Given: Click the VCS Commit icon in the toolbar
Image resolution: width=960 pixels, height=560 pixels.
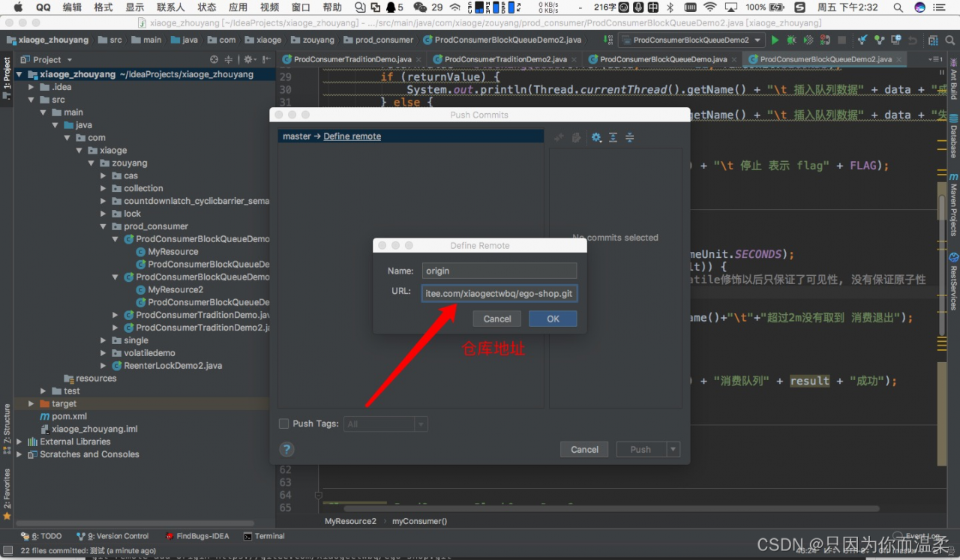Looking at the screenshot, I should click(879, 40).
